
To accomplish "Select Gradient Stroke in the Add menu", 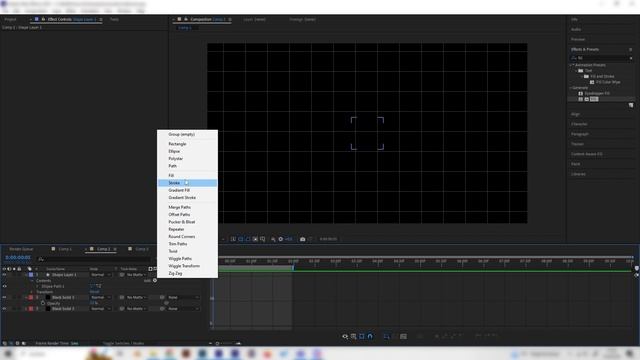I will [187, 198].
